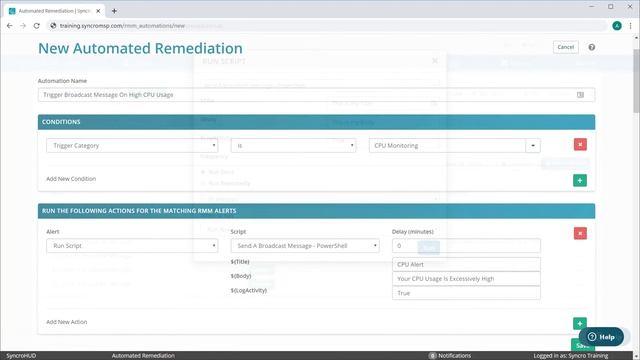Open the Help chat widget
This screenshot has height=360, width=640.
601,337
